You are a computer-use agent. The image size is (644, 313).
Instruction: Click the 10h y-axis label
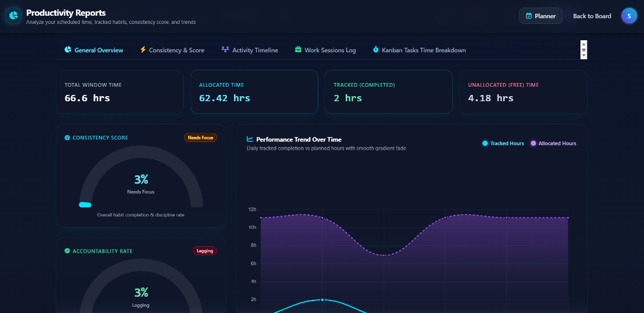coord(252,228)
